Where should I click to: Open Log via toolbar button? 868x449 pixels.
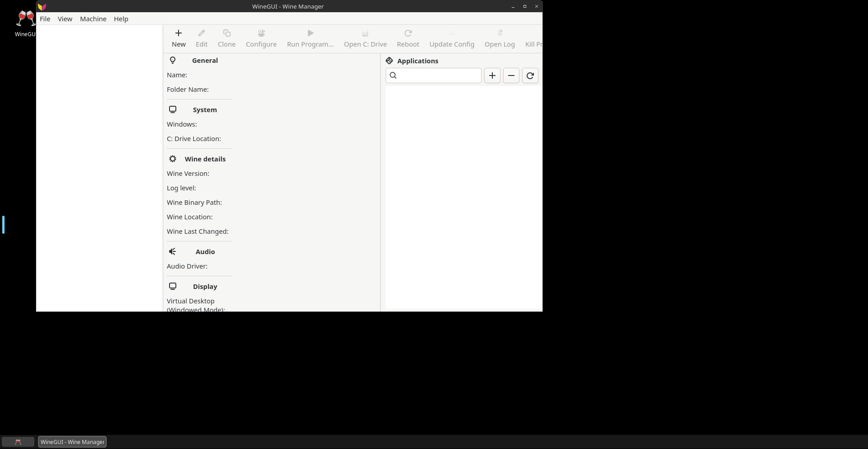coord(499,38)
